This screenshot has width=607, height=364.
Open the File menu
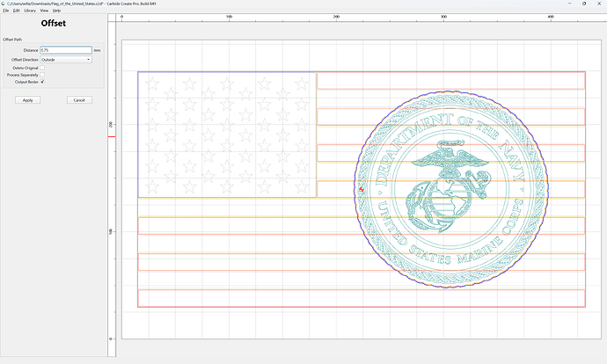tap(6, 11)
